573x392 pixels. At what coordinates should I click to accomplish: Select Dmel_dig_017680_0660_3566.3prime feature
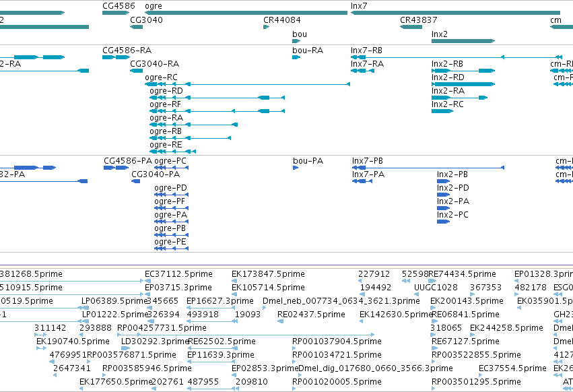(376, 368)
